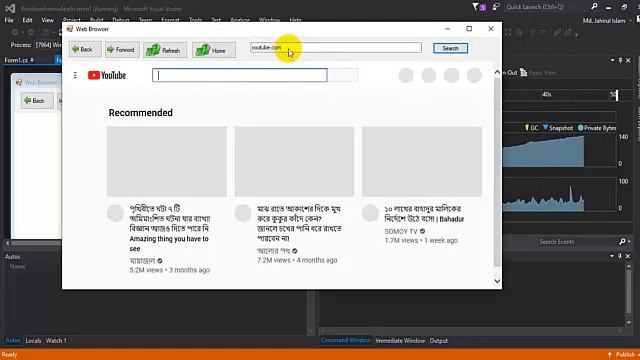Click Quick Launch magnifier icon
This screenshot has width=640, height=360.
[594, 7]
